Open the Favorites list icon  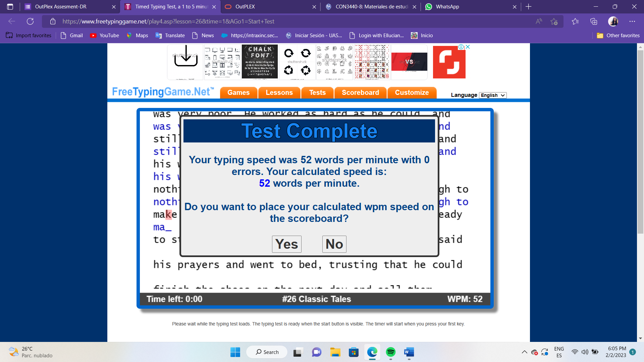pos(575,21)
